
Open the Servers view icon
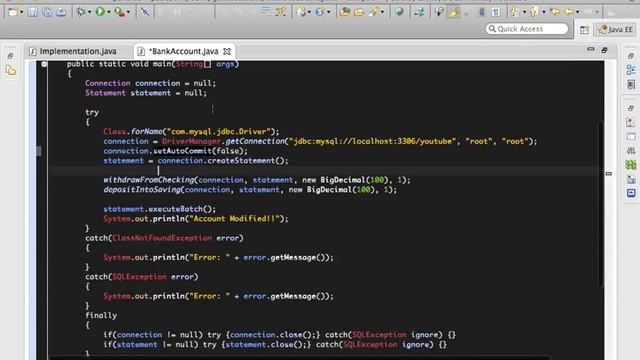point(631,151)
